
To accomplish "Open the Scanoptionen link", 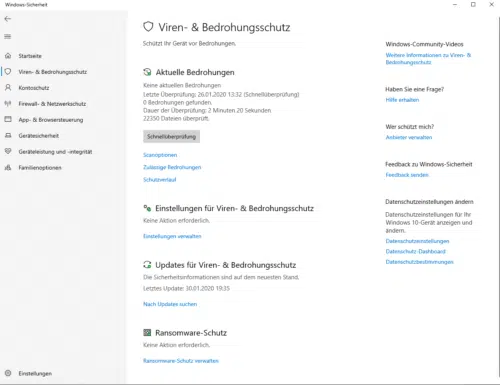I will click(x=160, y=155).
